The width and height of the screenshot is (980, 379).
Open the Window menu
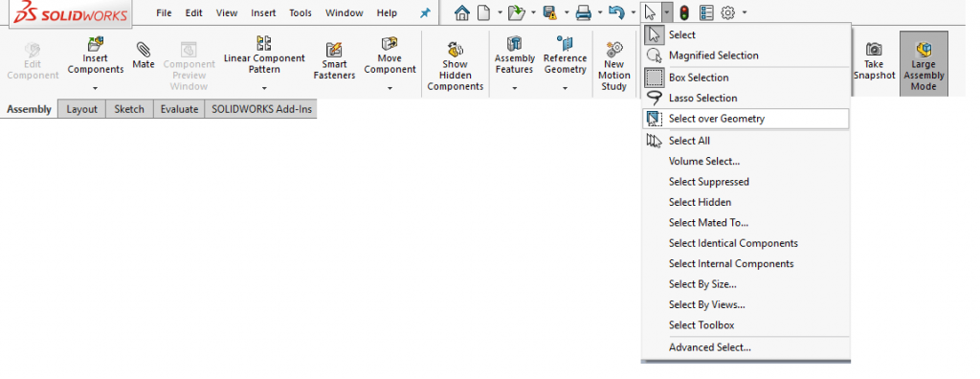tap(344, 13)
